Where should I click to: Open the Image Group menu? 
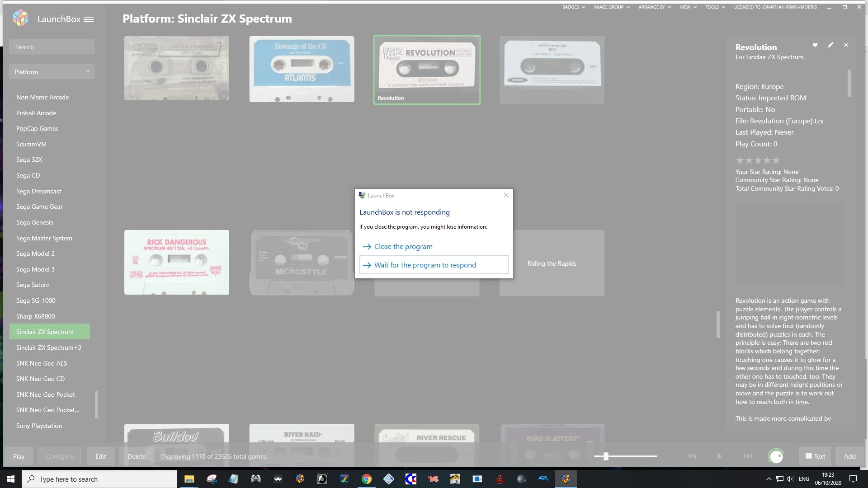click(x=612, y=7)
